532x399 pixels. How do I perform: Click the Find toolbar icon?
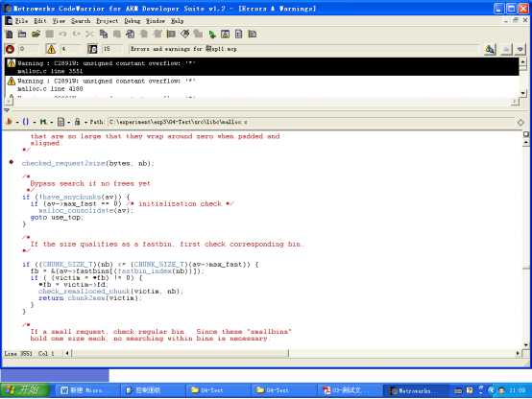[x=130, y=34]
